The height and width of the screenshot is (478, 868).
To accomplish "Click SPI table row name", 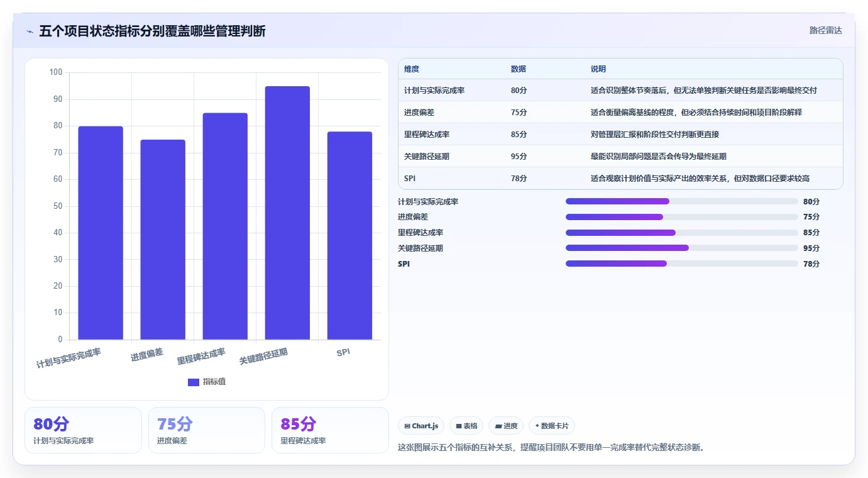I will pos(410,179).
